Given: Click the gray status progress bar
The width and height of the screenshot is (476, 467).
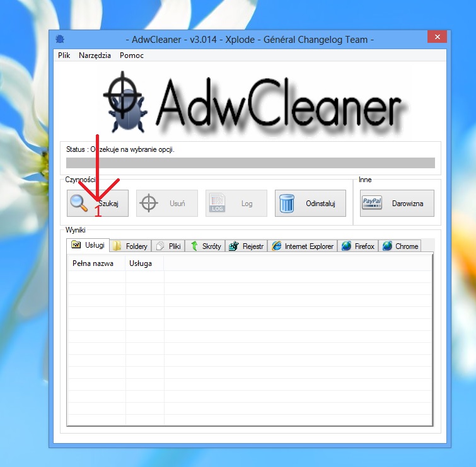Looking at the screenshot, I should tap(250, 163).
